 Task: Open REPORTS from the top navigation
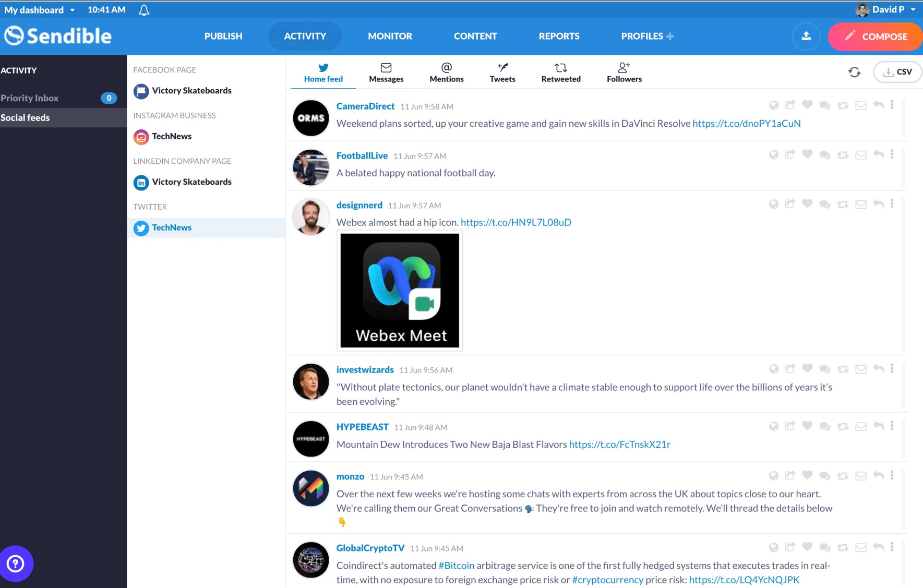559,36
